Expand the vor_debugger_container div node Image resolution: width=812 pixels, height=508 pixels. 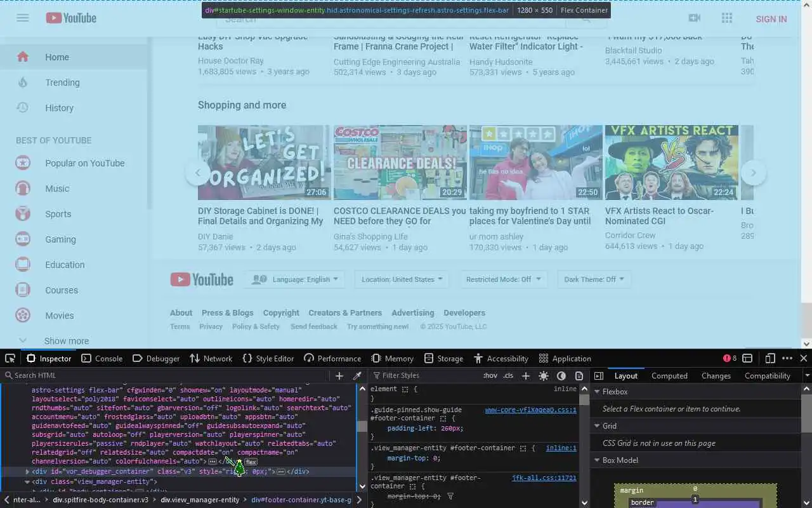27,472
